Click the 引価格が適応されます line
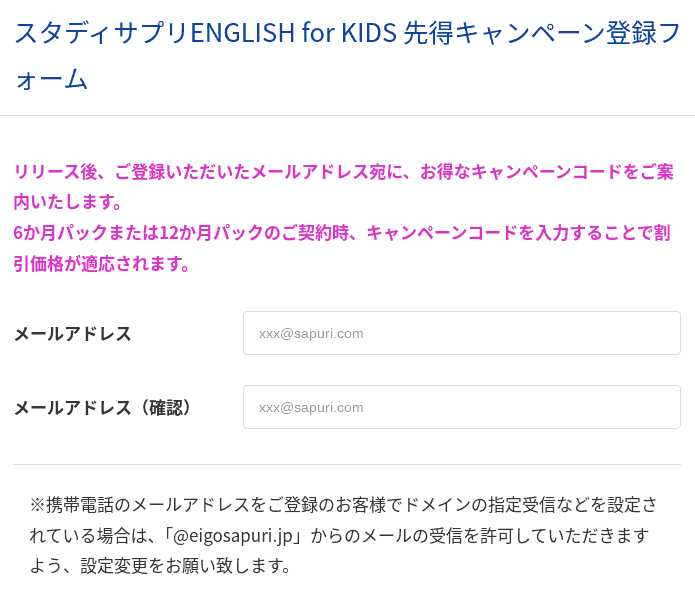The width and height of the screenshot is (695, 601). tap(102, 265)
